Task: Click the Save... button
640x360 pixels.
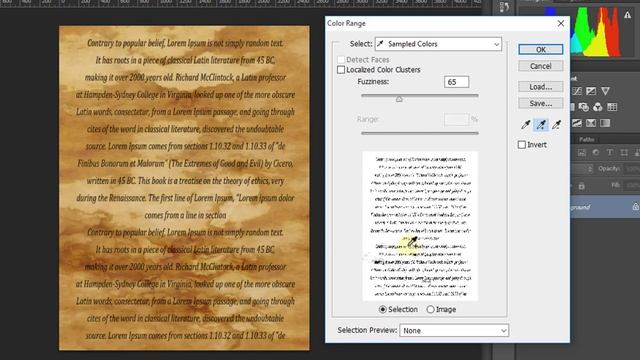Action: click(540, 103)
